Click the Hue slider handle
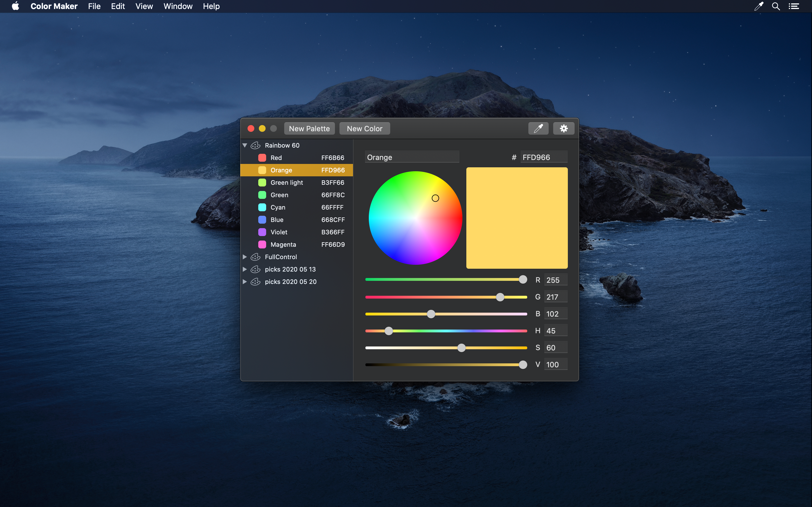 pyautogui.click(x=389, y=331)
